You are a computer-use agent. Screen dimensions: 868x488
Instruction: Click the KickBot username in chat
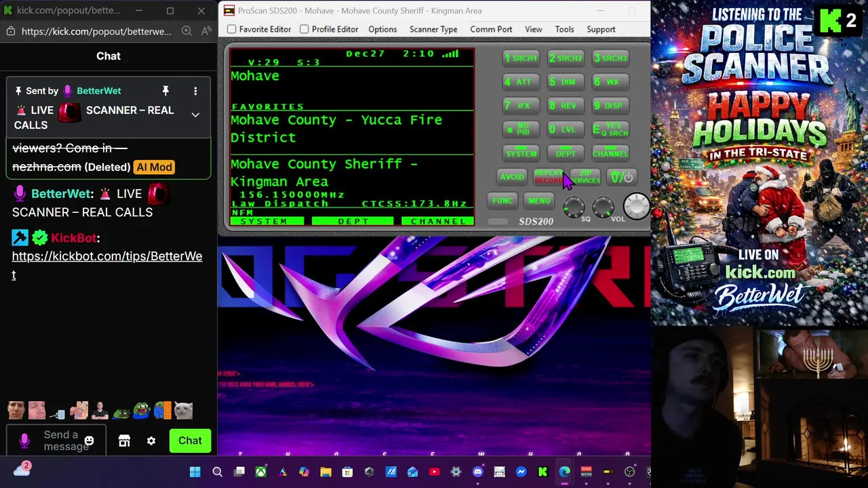coord(73,238)
